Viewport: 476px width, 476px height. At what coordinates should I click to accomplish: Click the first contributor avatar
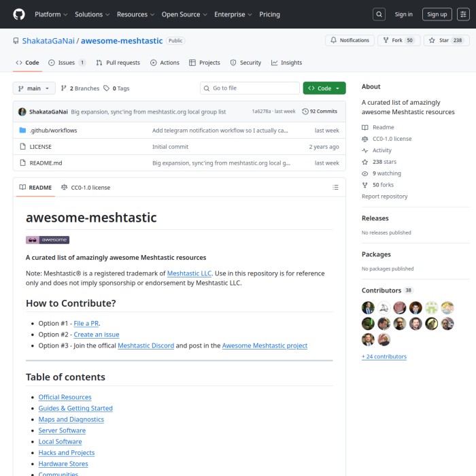[x=368, y=307]
